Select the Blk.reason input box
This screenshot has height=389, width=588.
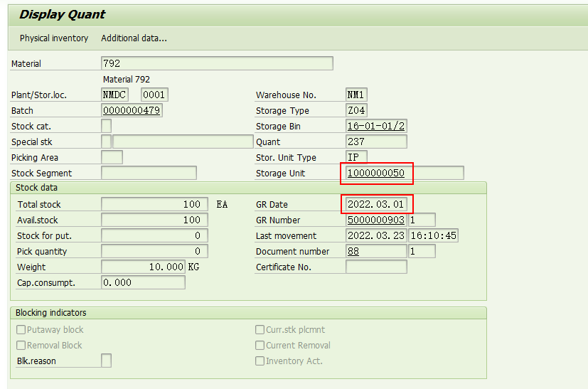pyautogui.click(x=106, y=361)
